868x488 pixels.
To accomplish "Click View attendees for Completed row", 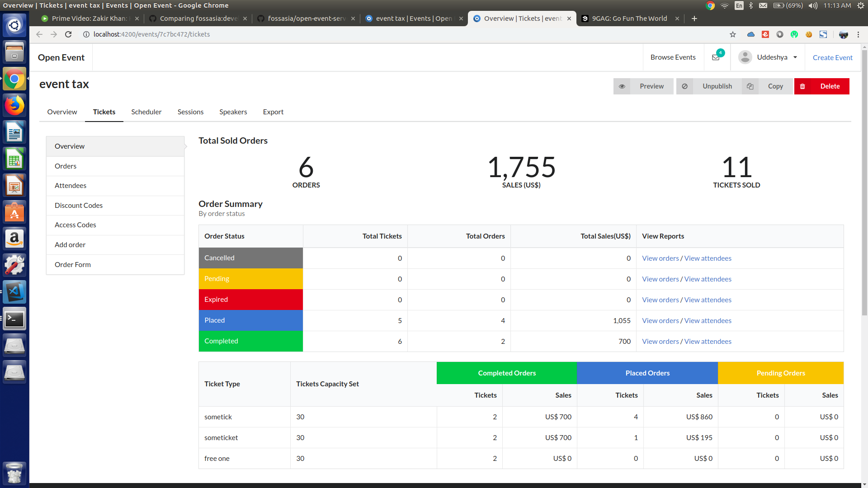I will [708, 341].
